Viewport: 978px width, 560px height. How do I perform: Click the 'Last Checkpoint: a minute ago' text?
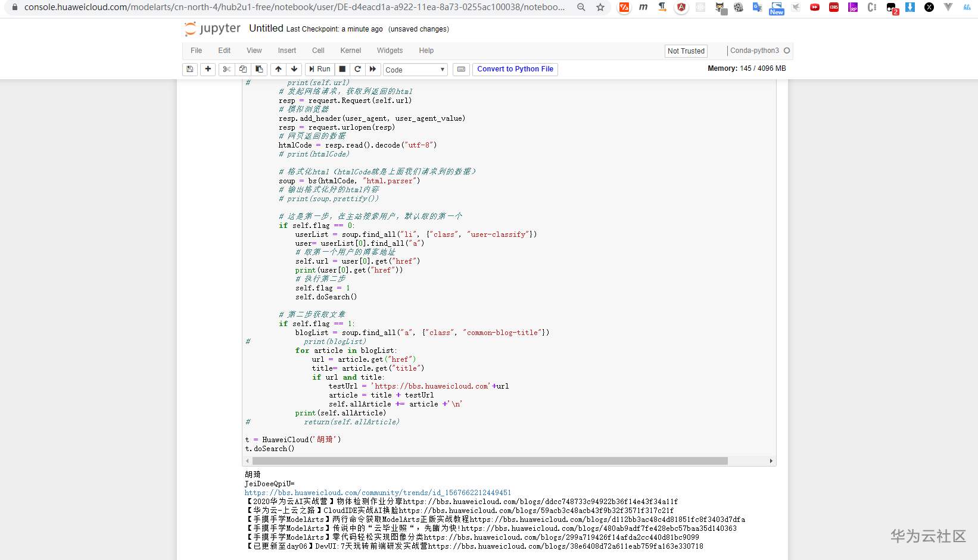[x=334, y=29]
